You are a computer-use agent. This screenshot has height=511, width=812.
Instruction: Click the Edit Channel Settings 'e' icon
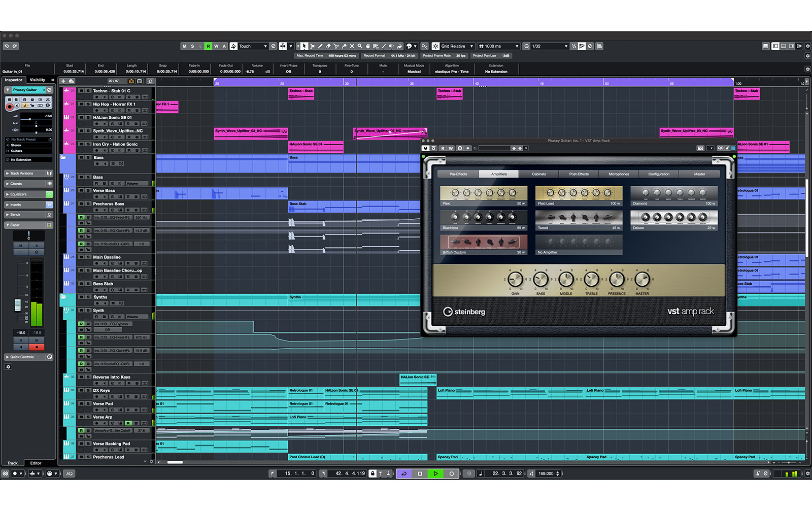[x=49, y=90]
